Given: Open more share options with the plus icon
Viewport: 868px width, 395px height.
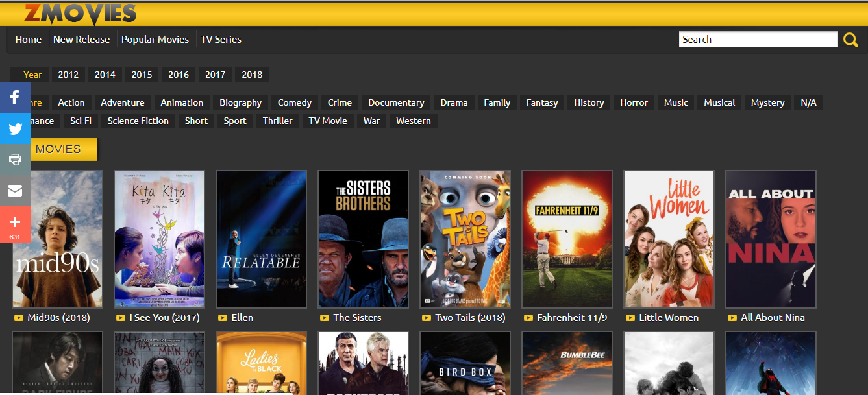Looking at the screenshot, I should pyautogui.click(x=15, y=224).
